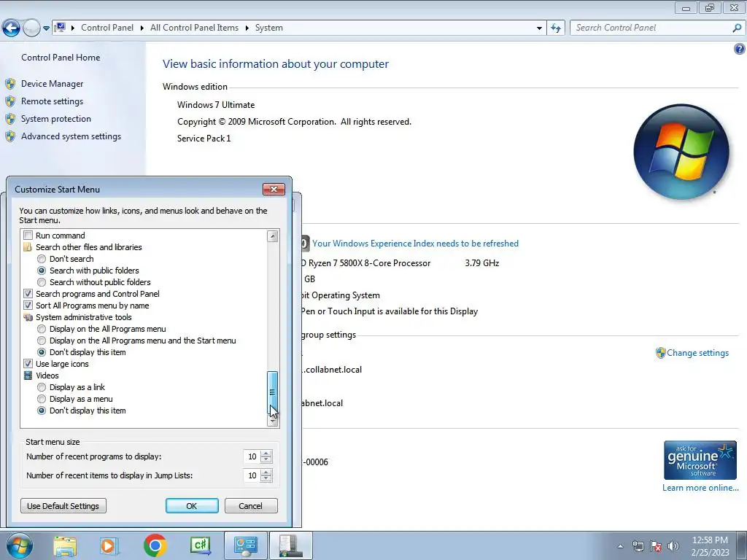Select Display on All Programs and Start menu
This screenshot has width=747, height=560.
pos(42,341)
